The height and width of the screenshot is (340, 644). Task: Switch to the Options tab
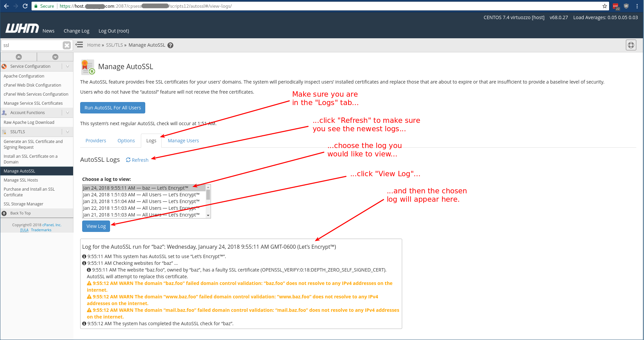coord(126,141)
